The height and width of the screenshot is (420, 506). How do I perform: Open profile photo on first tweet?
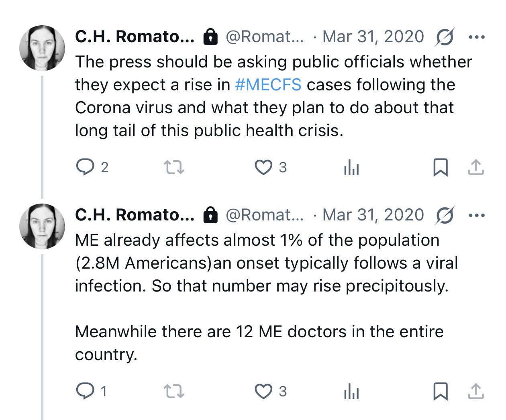pos(42,48)
